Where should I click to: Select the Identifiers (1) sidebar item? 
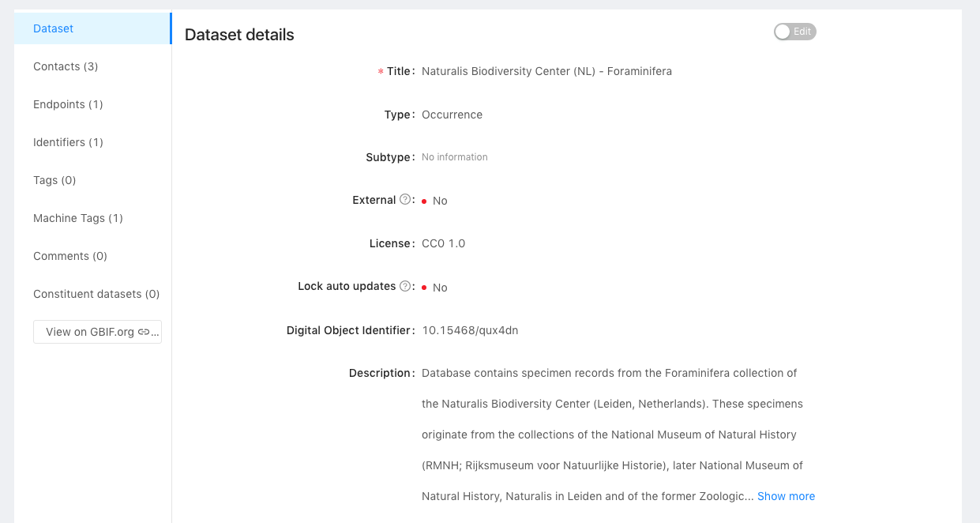pyautogui.click(x=69, y=142)
